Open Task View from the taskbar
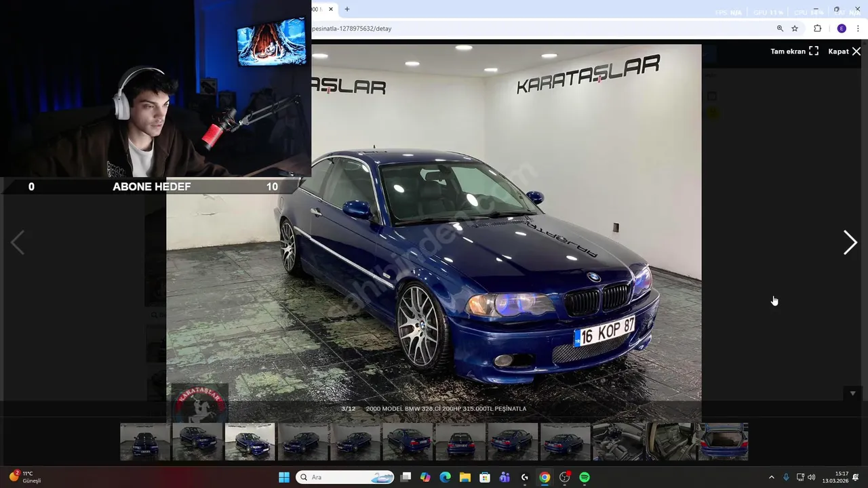This screenshot has width=868, height=488. click(406, 477)
